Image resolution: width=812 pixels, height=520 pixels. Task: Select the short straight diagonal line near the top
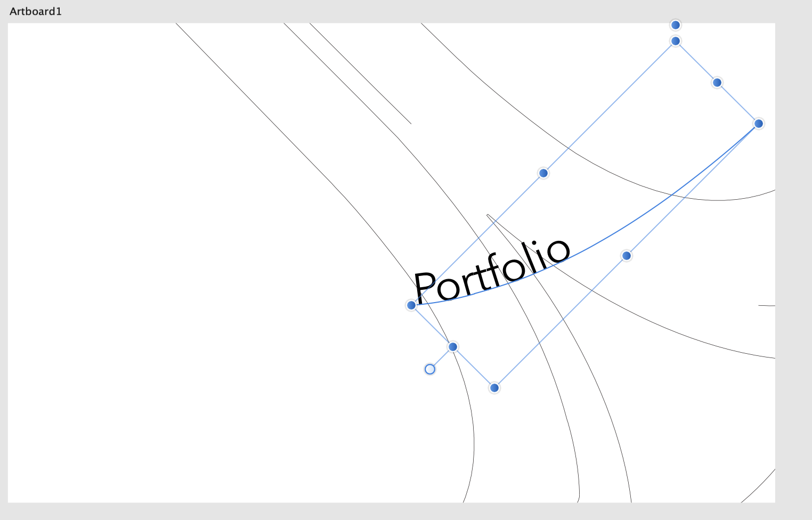click(x=360, y=74)
